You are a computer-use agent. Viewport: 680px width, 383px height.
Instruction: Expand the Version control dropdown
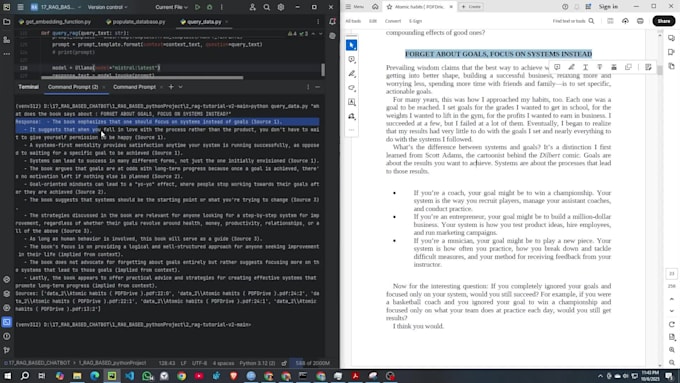point(107,7)
